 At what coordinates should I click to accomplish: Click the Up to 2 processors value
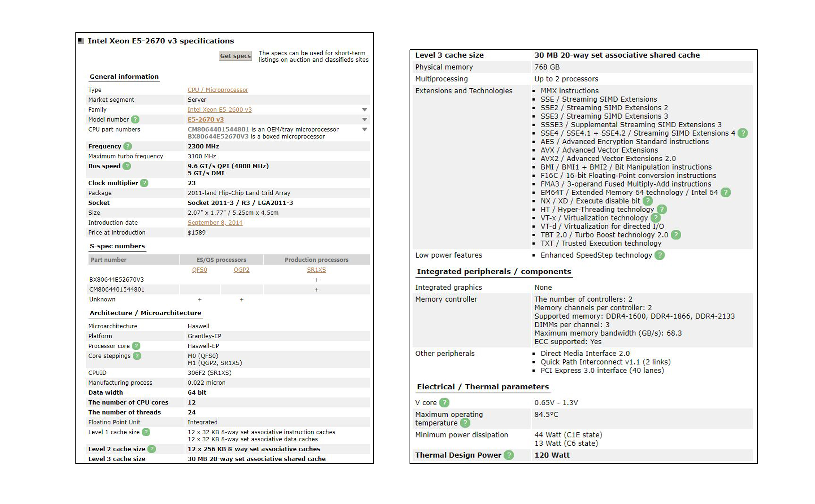(566, 79)
